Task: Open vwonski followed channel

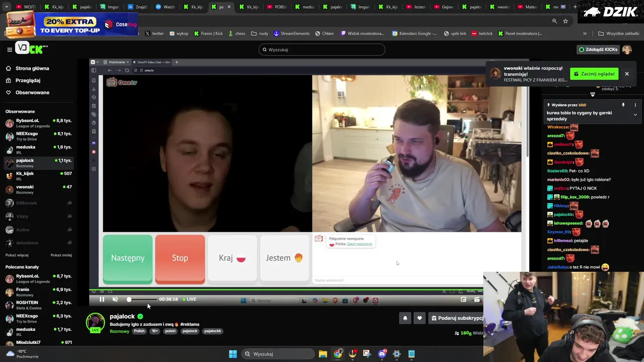Action: (x=38, y=190)
